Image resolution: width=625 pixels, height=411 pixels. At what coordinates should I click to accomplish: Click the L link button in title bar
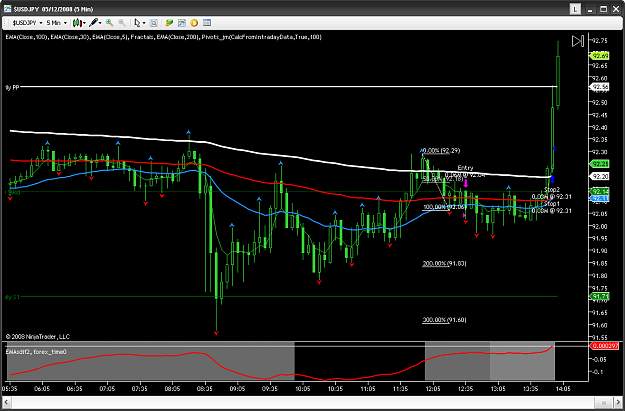575,9
